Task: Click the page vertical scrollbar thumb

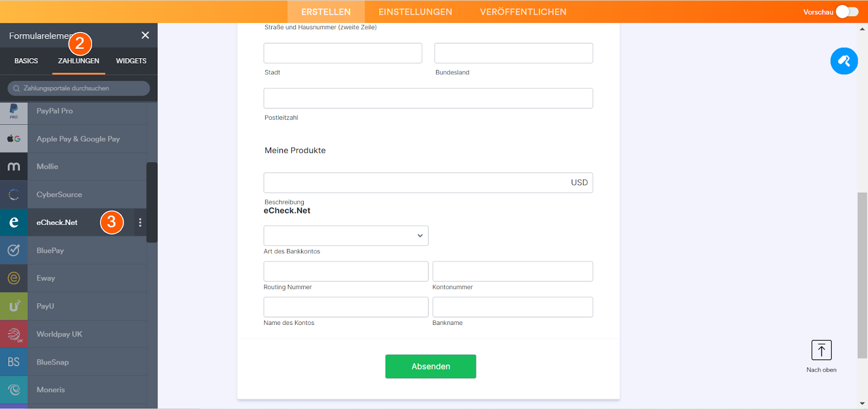Action: pos(862,275)
